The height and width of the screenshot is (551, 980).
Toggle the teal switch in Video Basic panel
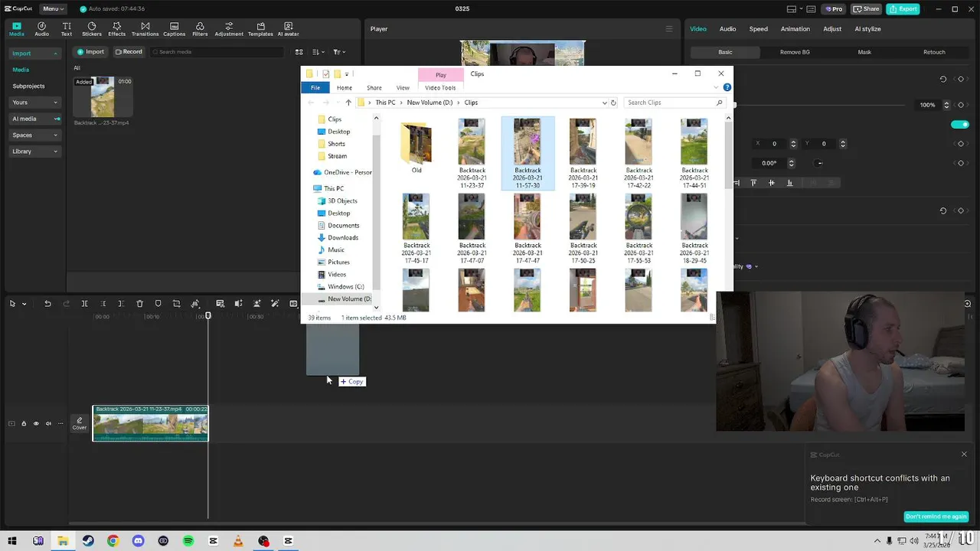(x=960, y=124)
